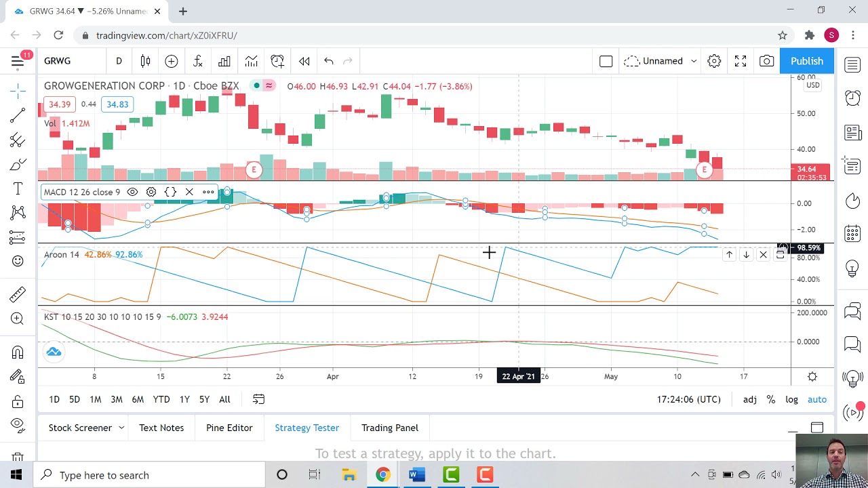
Task: Select the zoom in tool
Action: (18, 319)
